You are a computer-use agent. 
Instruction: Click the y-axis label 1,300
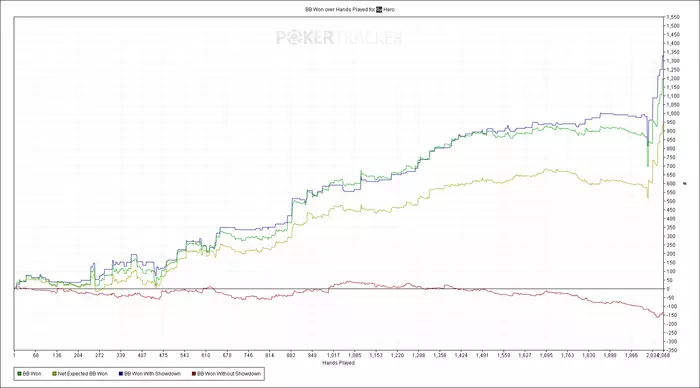673,61
